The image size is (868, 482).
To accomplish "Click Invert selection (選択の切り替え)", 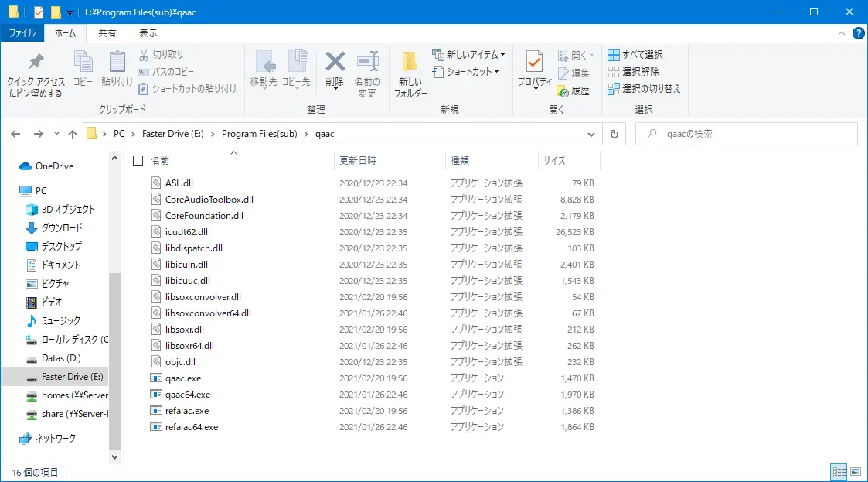I will (x=644, y=89).
